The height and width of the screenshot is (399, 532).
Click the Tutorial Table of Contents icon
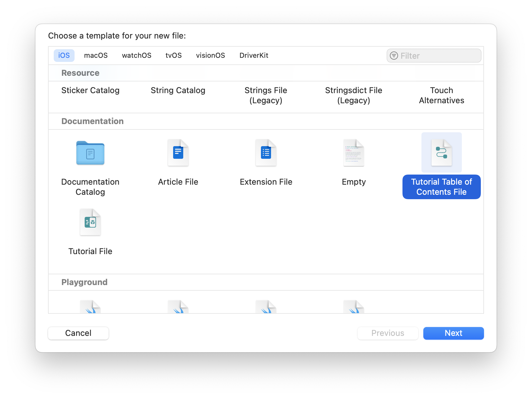[442, 153]
